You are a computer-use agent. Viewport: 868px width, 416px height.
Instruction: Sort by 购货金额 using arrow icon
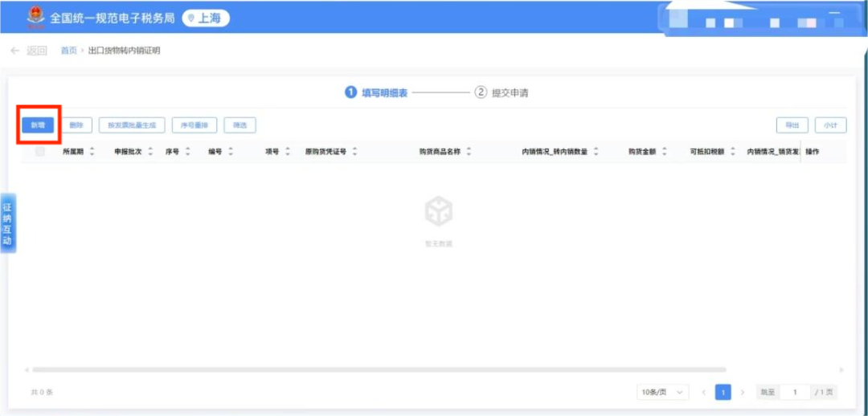point(665,151)
